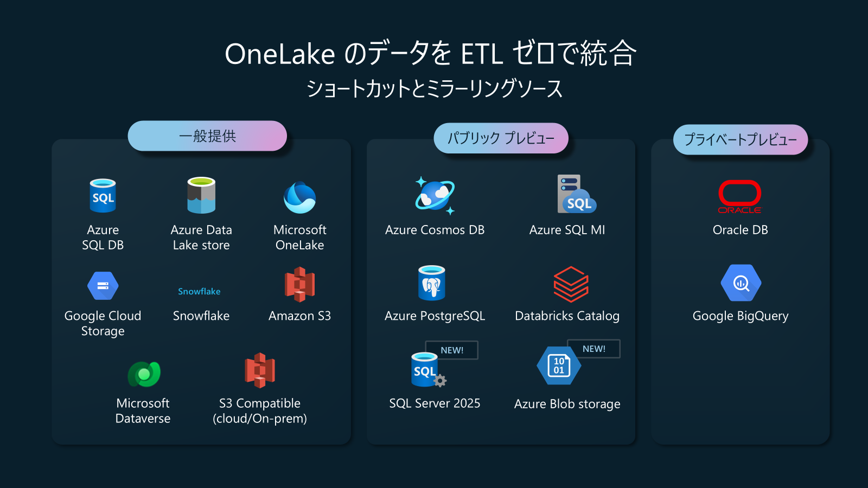Select the "Databricks Catalog" text
Viewport: 868px width, 488px height.
[567, 316]
